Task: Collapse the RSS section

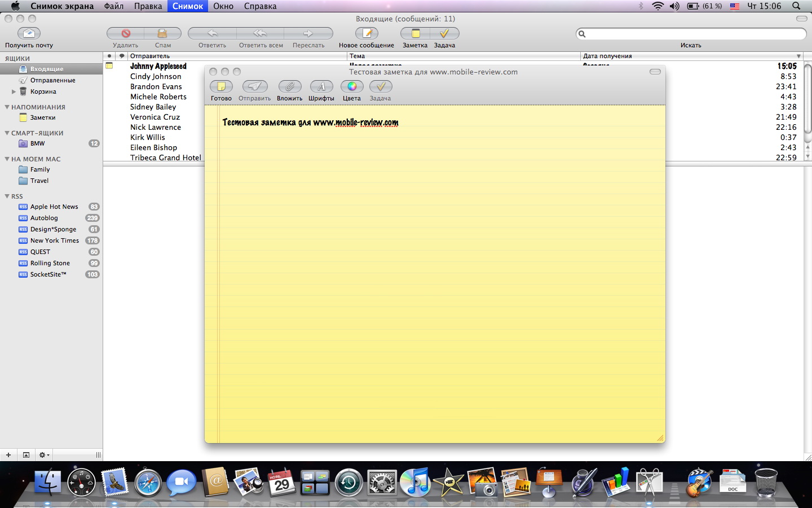Action: [x=7, y=196]
